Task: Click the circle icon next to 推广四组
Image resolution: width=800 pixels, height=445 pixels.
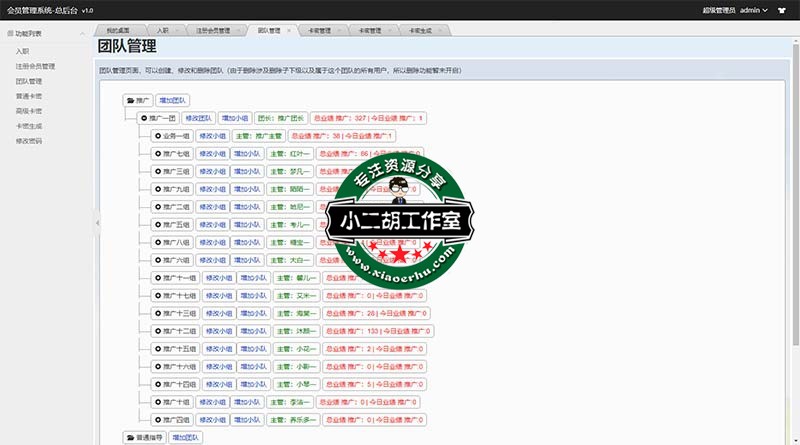Action: (157, 420)
